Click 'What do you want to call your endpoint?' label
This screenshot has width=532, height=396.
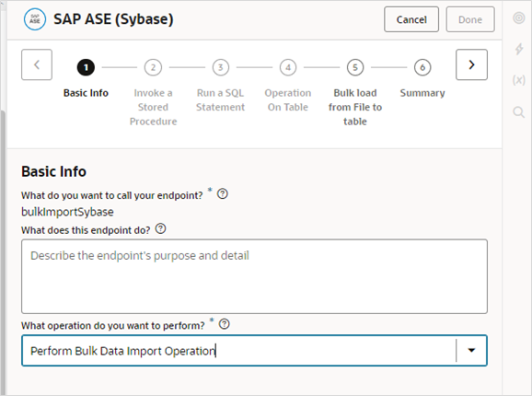[x=111, y=195]
